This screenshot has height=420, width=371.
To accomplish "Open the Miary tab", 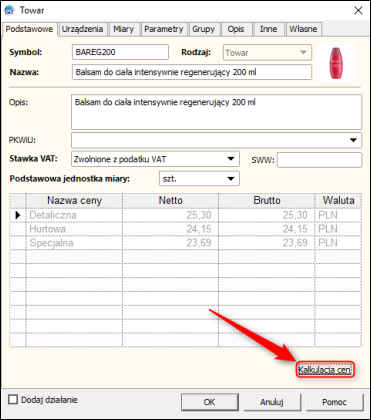I will (x=123, y=29).
